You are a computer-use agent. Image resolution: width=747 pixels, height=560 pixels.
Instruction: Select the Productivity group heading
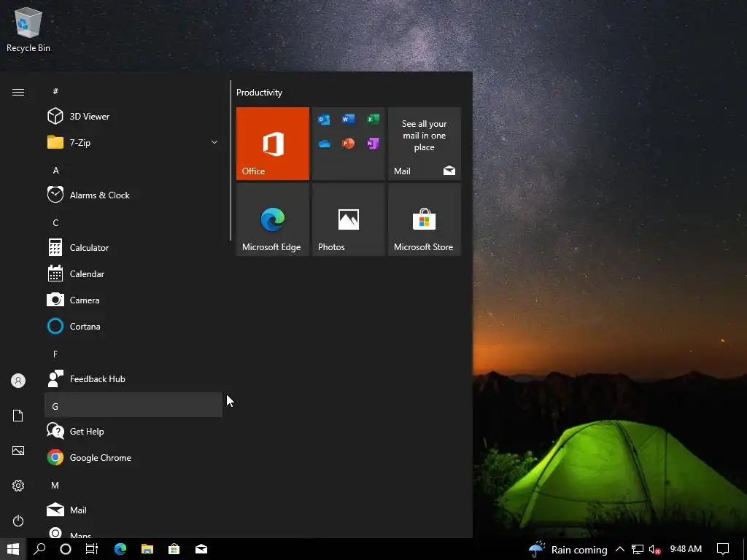click(x=259, y=93)
